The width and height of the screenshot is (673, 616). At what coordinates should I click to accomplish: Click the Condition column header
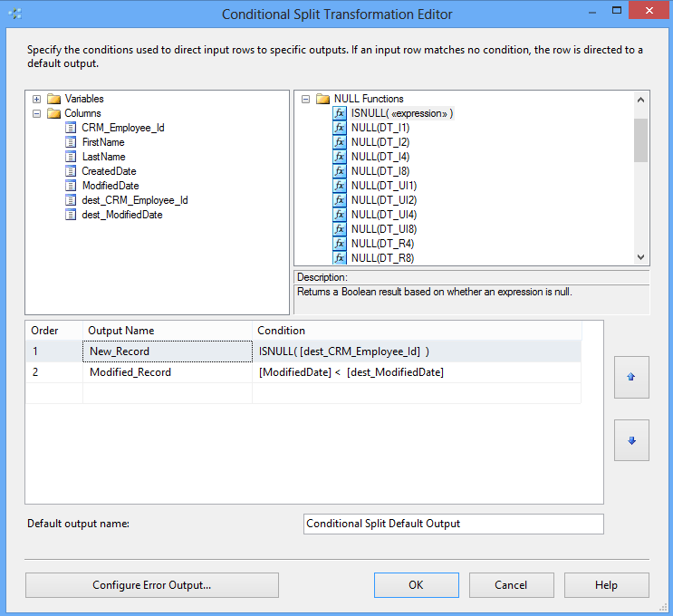(x=417, y=331)
